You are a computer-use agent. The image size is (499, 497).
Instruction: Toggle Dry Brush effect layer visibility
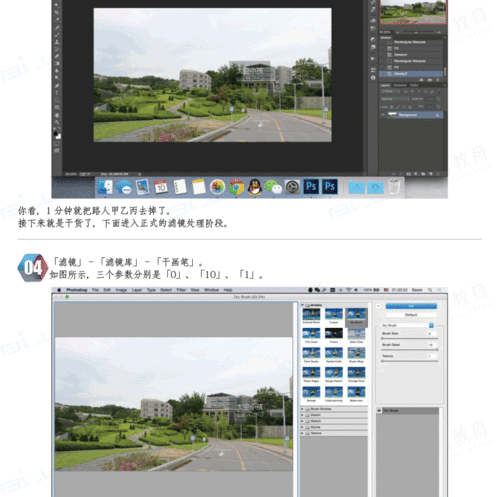coord(379,411)
